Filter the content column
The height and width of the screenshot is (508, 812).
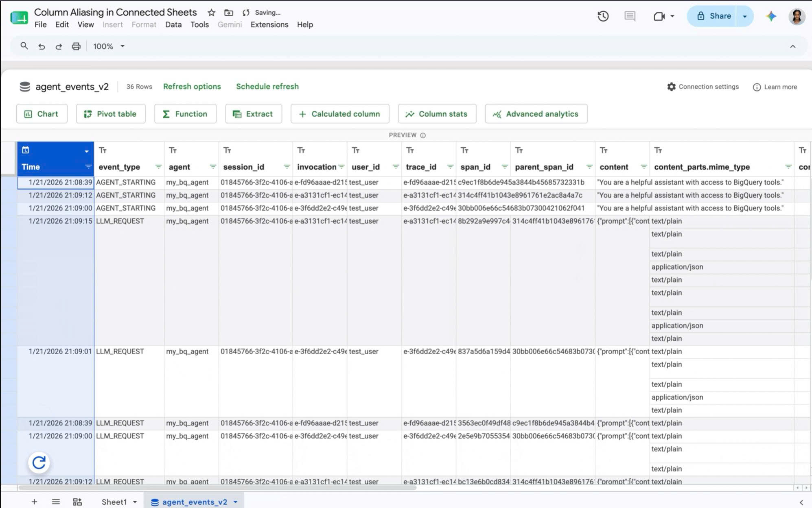tap(644, 167)
